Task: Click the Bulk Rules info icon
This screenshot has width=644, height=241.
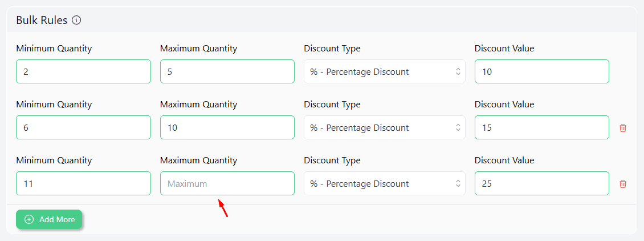Action: coord(76,21)
